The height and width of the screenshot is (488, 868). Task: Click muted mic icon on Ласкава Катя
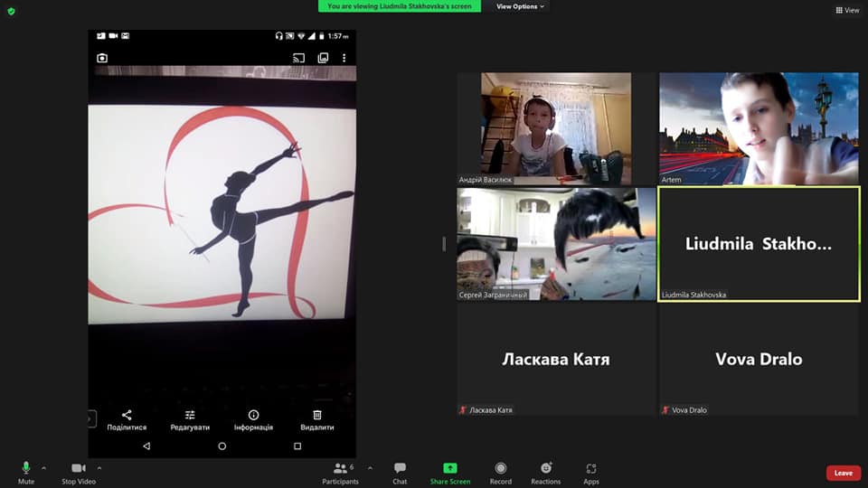[462, 410]
